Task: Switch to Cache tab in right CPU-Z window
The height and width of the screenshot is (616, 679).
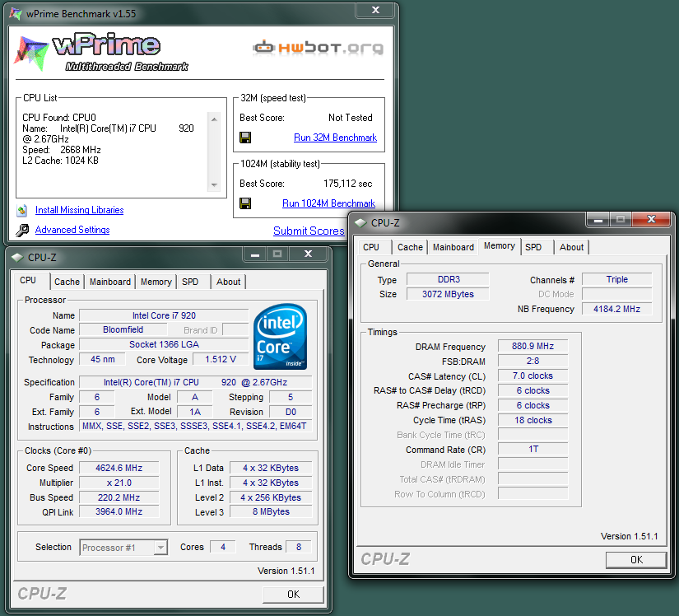Action: [410, 247]
